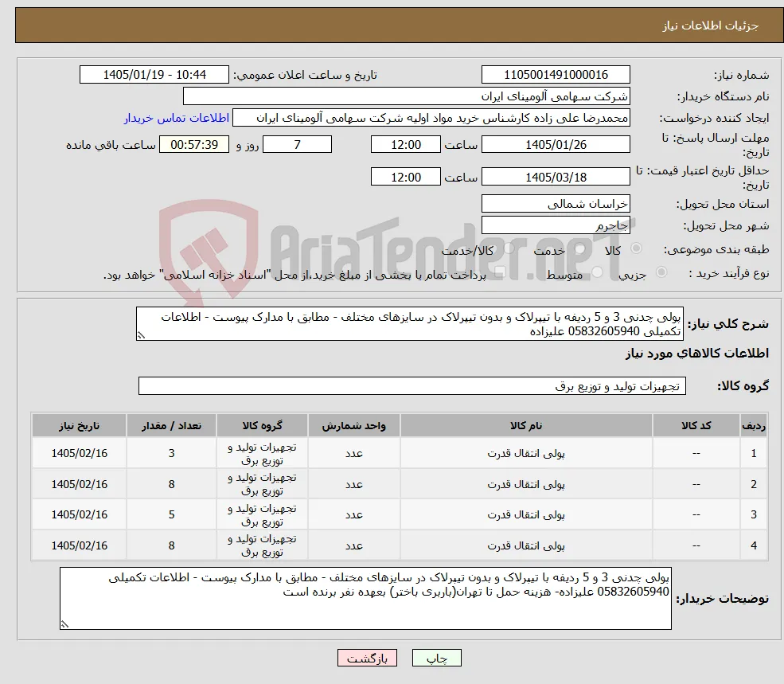This screenshot has height=684, width=784.
Task: Click the شرح کلی نیاز text area
Action: 409,324
